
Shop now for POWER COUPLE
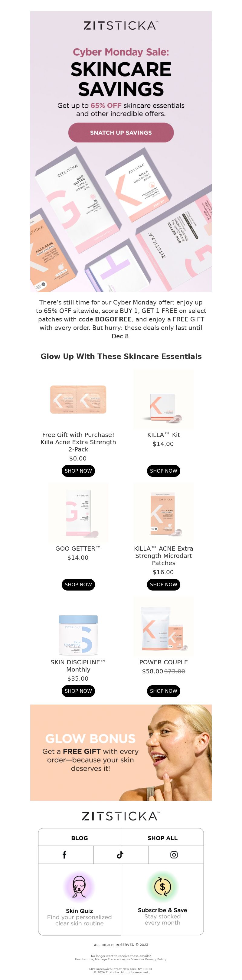pos(164,691)
